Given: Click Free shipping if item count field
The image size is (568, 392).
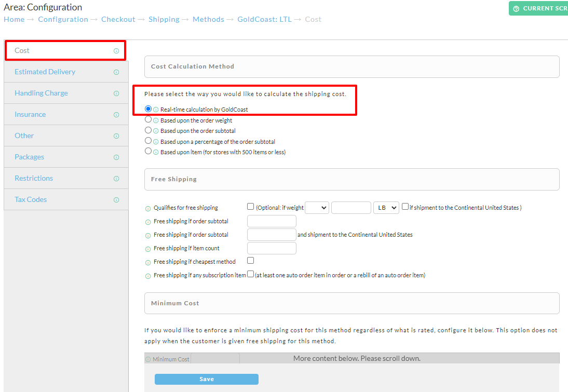Looking at the screenshot, I should coord(272,248).
